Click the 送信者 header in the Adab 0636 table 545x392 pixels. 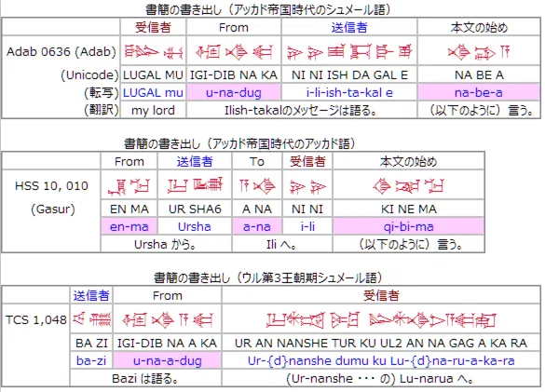pos(349,27)
